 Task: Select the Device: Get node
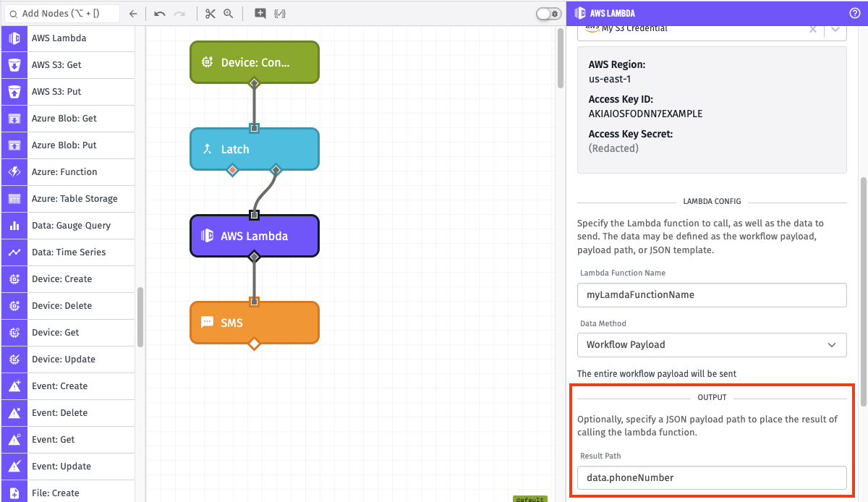pos(68,333)
